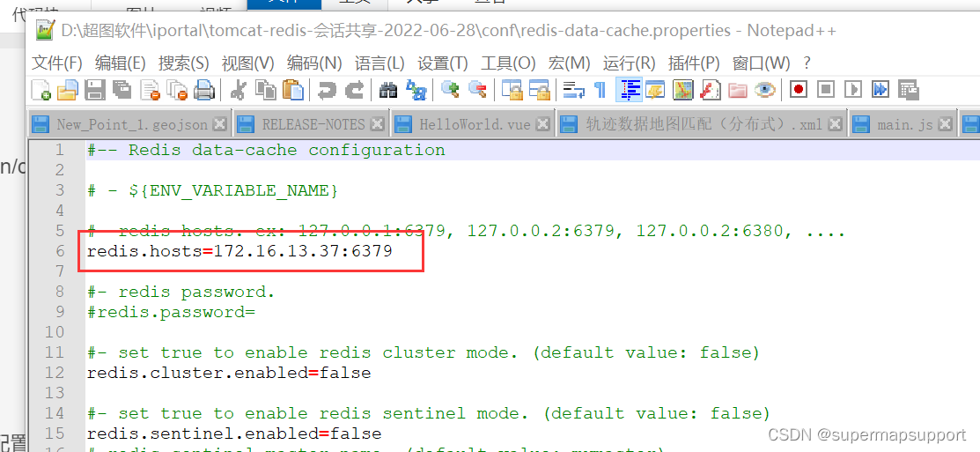Open the 插件(P) menu
The image size is (980, 452).
694,63
